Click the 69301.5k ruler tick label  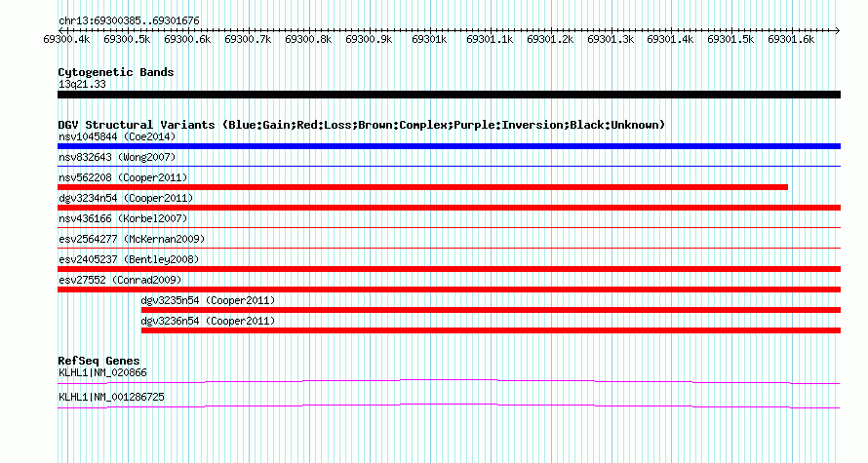click(x=730, y=40)
